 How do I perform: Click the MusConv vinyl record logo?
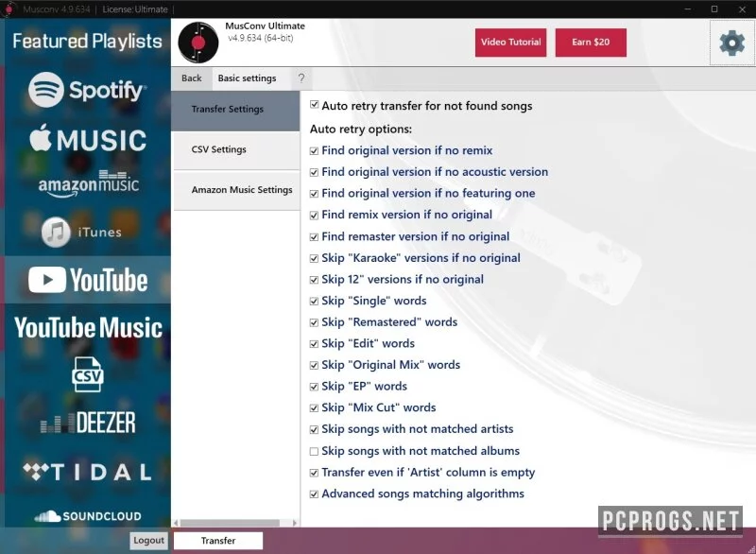click(x=198, y=43)
